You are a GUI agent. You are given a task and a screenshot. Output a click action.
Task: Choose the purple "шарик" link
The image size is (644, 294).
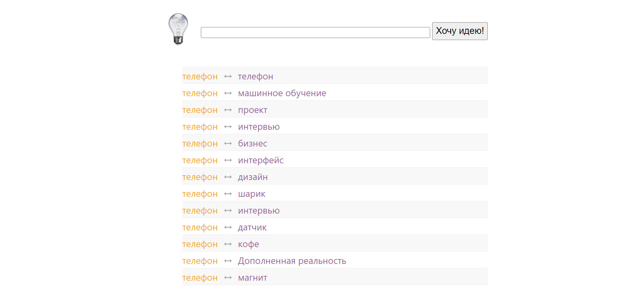pyautogui.click(x=251, y=194)
